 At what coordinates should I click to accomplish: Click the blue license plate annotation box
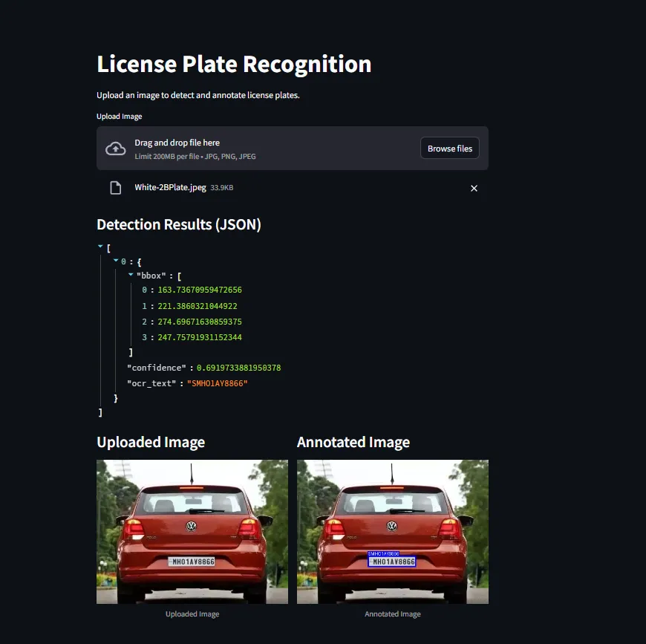click(x=392, y=562)
